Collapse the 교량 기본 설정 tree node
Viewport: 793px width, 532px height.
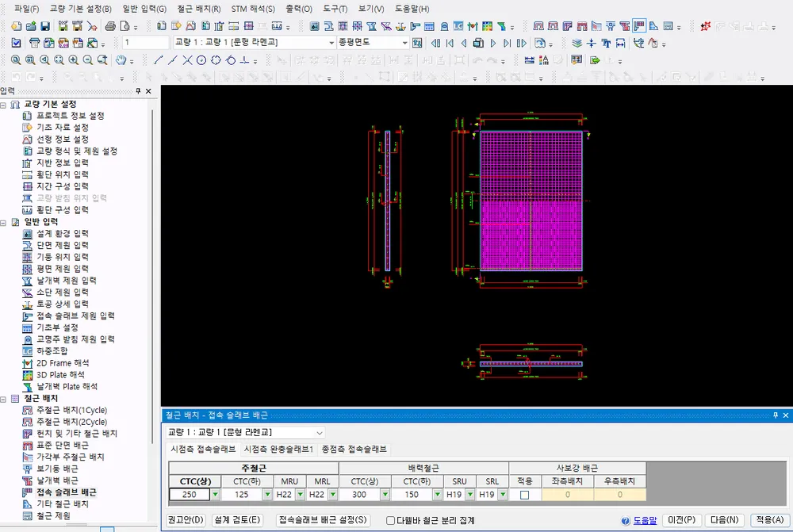click(x=3, y=105)
